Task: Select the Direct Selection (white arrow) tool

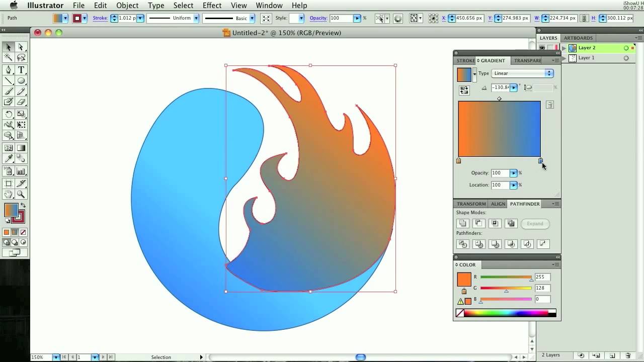Action: pyautogui.click(x=21, y=47)
